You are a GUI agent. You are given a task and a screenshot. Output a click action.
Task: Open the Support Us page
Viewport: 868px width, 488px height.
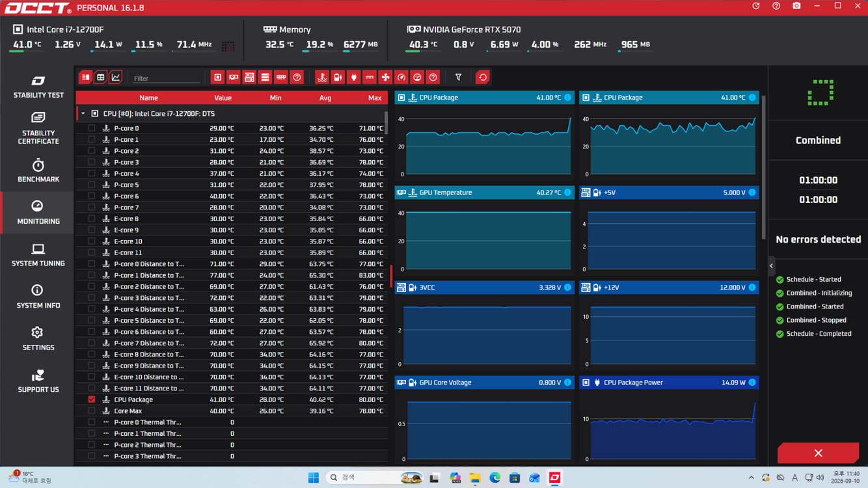tap(38, 381)
